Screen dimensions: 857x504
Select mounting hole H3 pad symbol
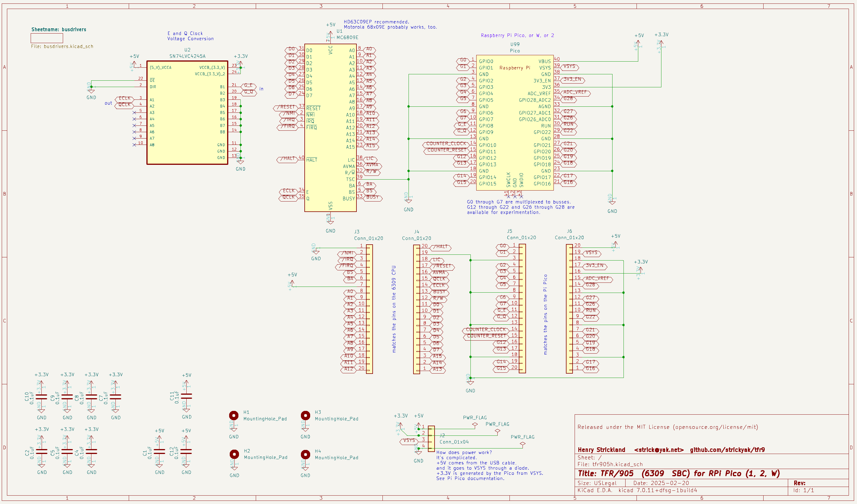(x=306, y=415)
